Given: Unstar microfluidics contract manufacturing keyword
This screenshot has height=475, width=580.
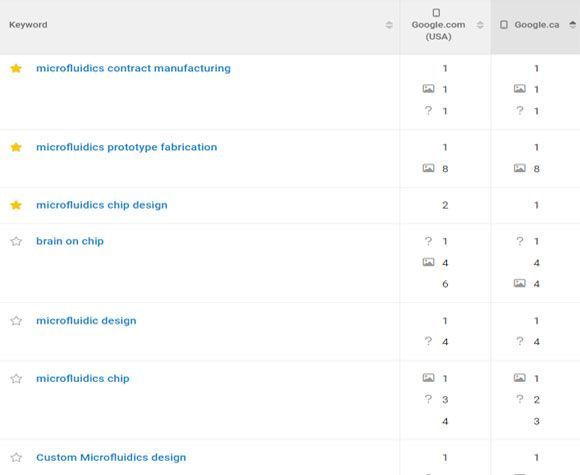Looking at the screenshot, I should tap(16, 68).
